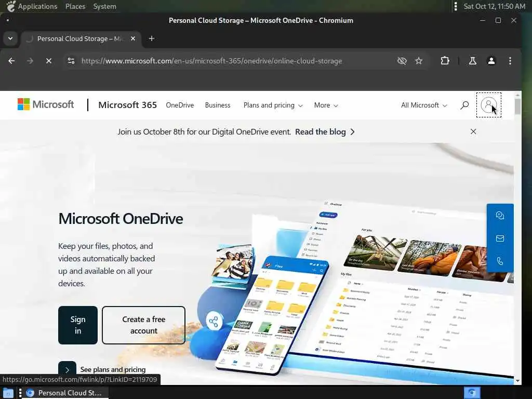Screen dimensions: 532x399
Task: Open a new tab with the plus button
Action: click(x=152, y=38)
